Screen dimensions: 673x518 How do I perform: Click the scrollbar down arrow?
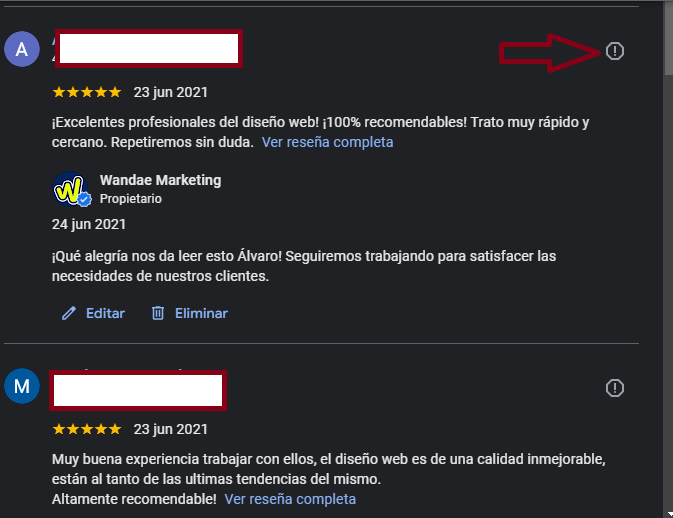click(670, 514)
